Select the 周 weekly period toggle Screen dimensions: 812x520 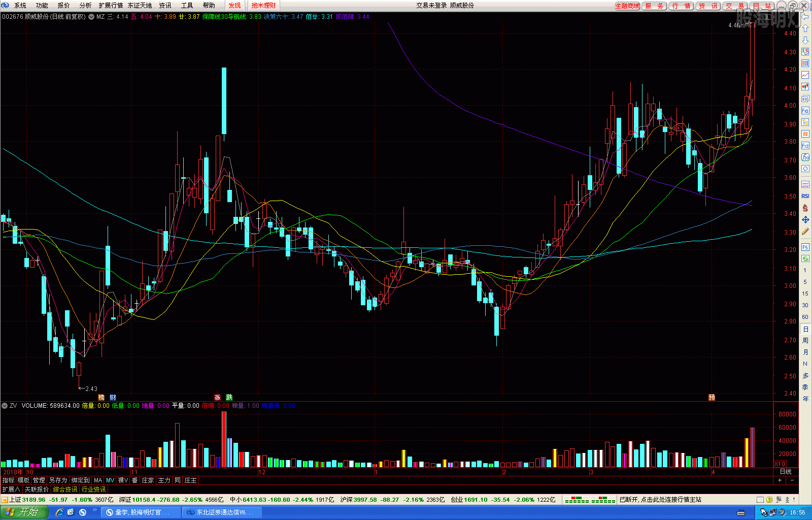(x=805, y=340)
